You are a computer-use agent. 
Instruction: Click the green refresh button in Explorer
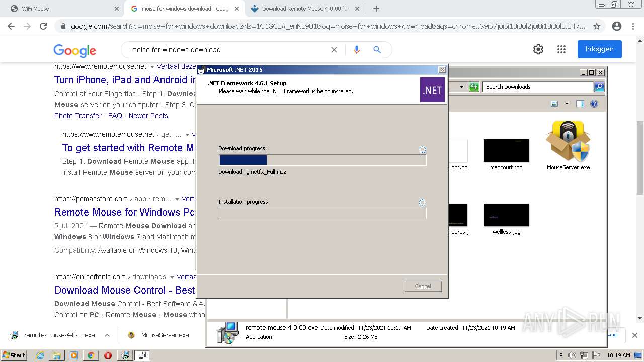coord(474,87)
